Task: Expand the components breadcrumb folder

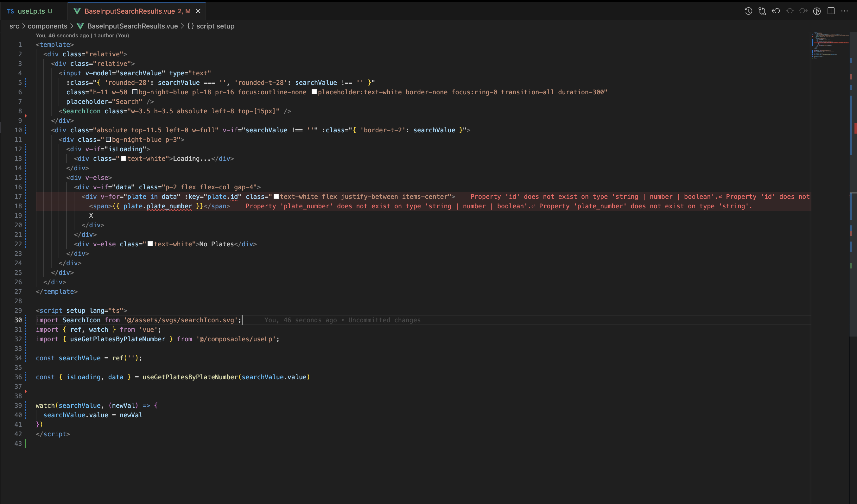Action: tap(47, 26)
